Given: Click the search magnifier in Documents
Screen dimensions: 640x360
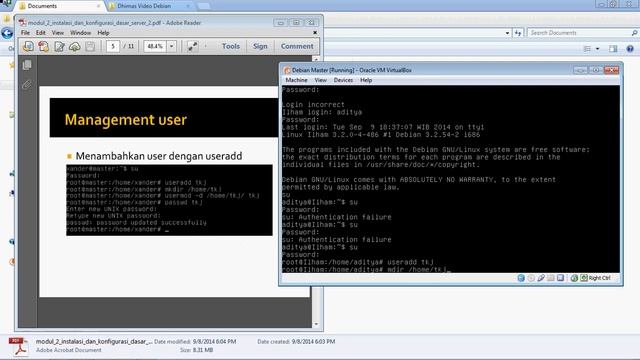Looking at the screenshot, I should pyautogui.click(x=634, y=33).
